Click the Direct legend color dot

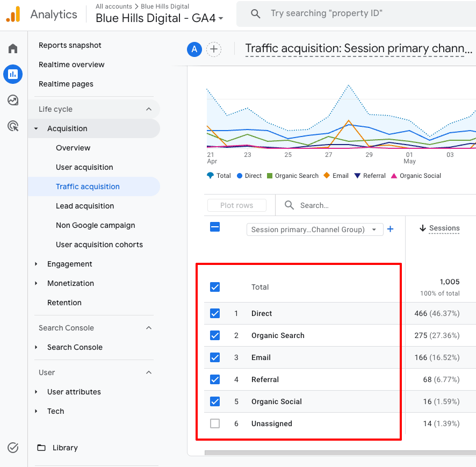point(240,176)
